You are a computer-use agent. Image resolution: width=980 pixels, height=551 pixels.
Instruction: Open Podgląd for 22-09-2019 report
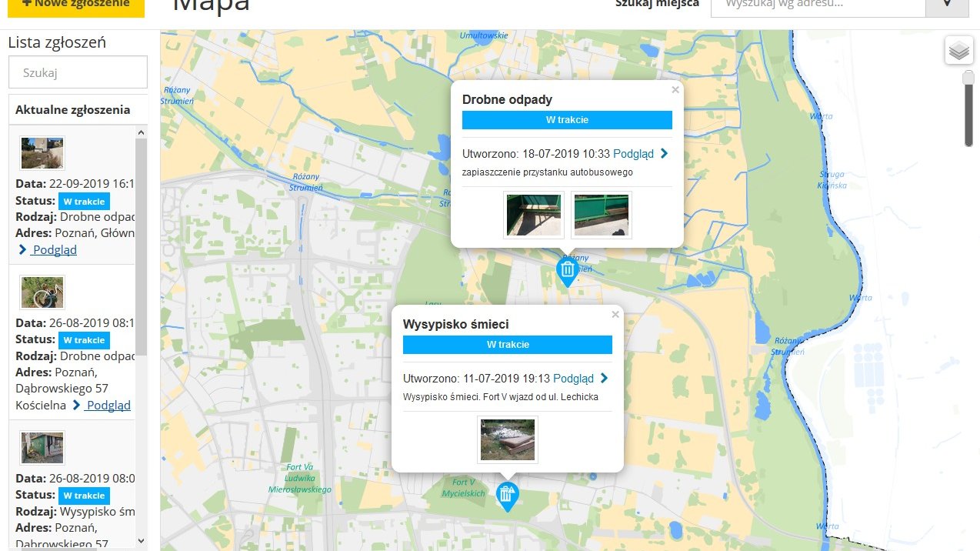54,250
